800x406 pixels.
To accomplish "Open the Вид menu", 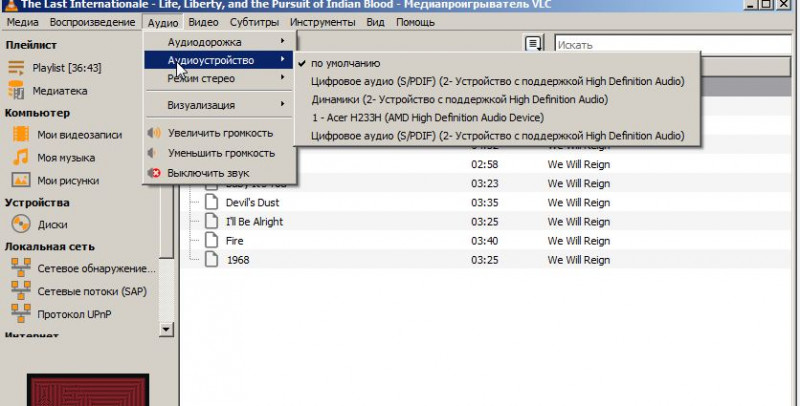I will 376,22.
